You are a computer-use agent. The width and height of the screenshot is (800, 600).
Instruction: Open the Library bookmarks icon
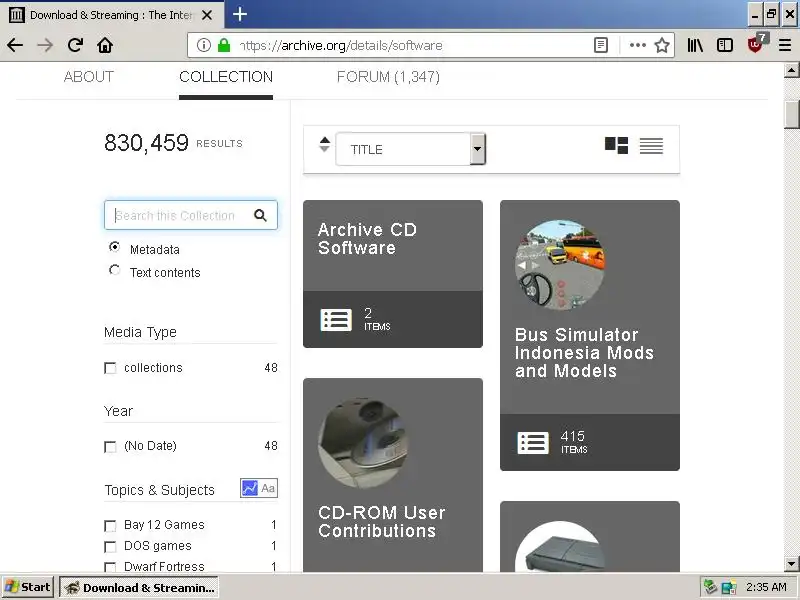coord(695,45)
